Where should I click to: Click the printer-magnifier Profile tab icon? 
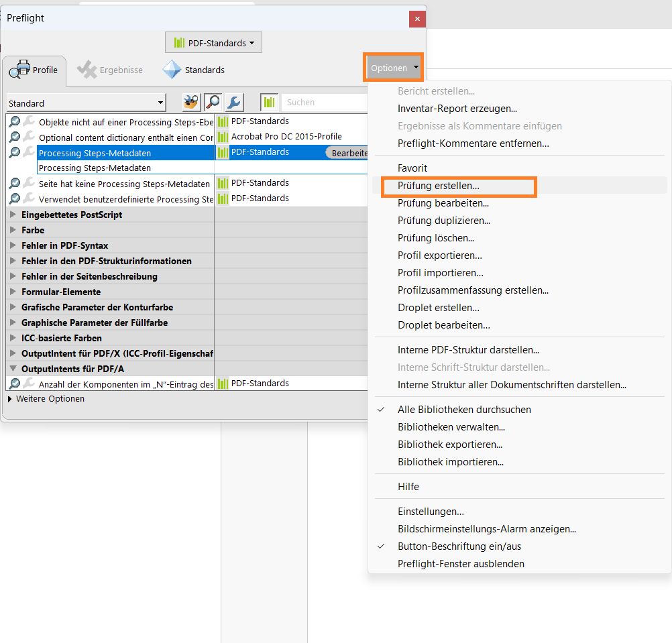[x=19, y=70]
